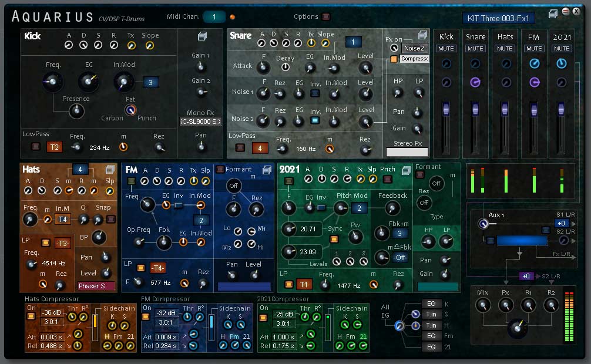The width and height of the screenshot is (591, 364).
Task: Open the Hats LP -T3- selector
Action: (63, 244)
